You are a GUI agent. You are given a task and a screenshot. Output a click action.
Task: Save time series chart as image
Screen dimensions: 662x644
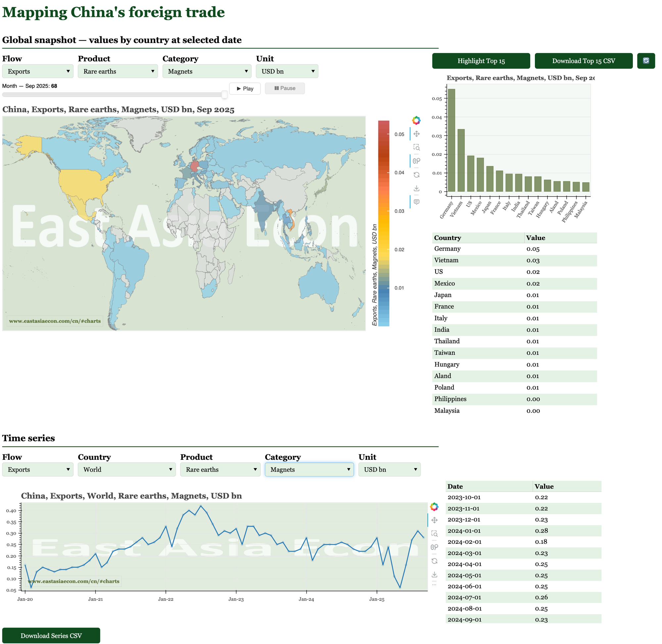435,575
